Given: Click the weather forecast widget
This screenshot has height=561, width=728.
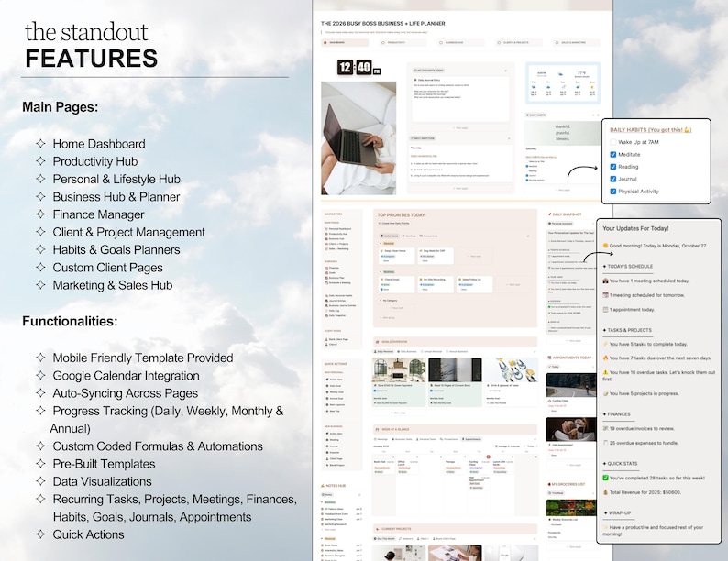Looking at the screenshot, I should point(563,83).
